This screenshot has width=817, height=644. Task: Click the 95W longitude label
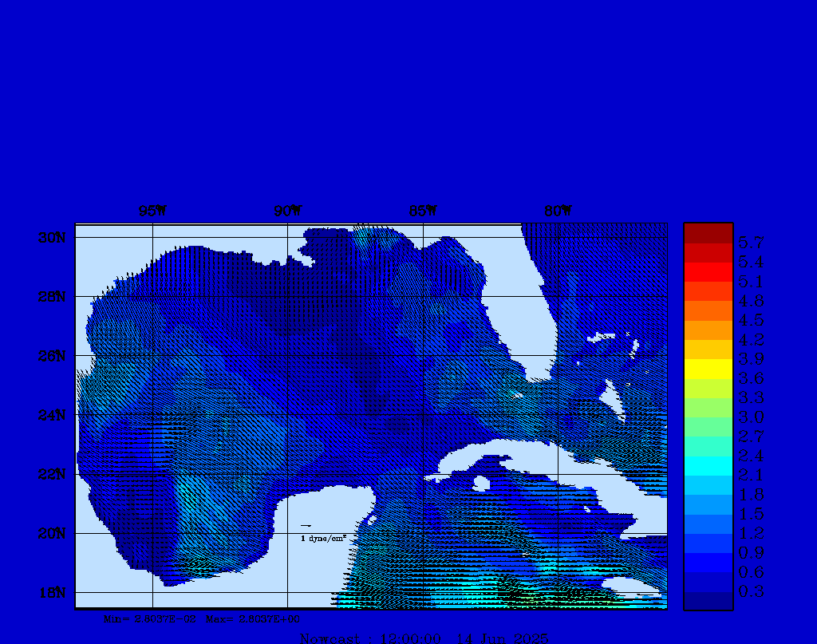152,211
